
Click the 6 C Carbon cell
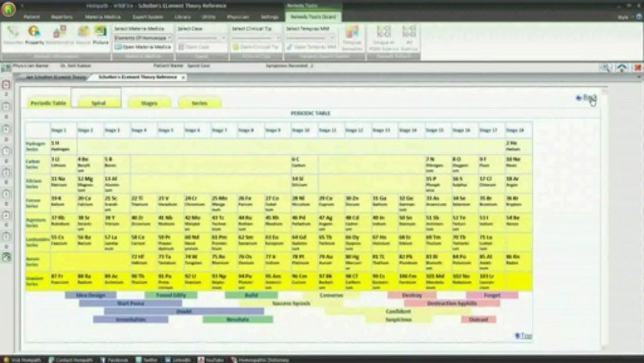[x=304, y=164]
